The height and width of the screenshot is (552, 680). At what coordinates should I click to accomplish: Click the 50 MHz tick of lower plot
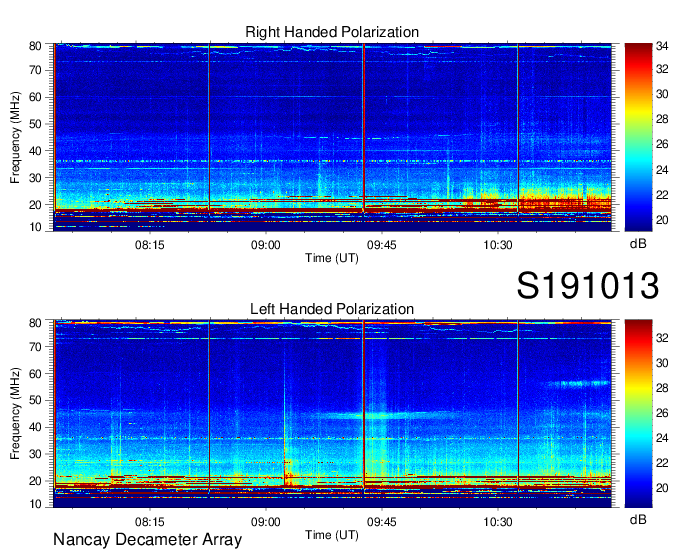[35, 400]
